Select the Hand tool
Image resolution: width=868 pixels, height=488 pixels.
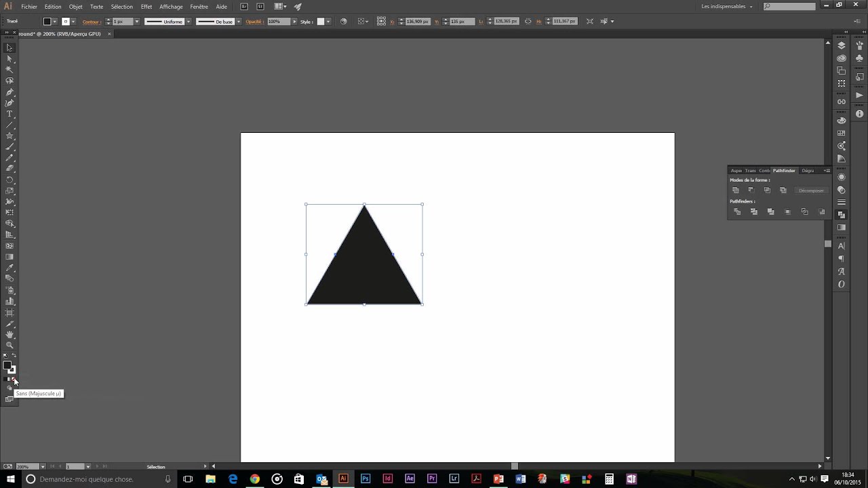pyautogui.click(x=9, y=334)
